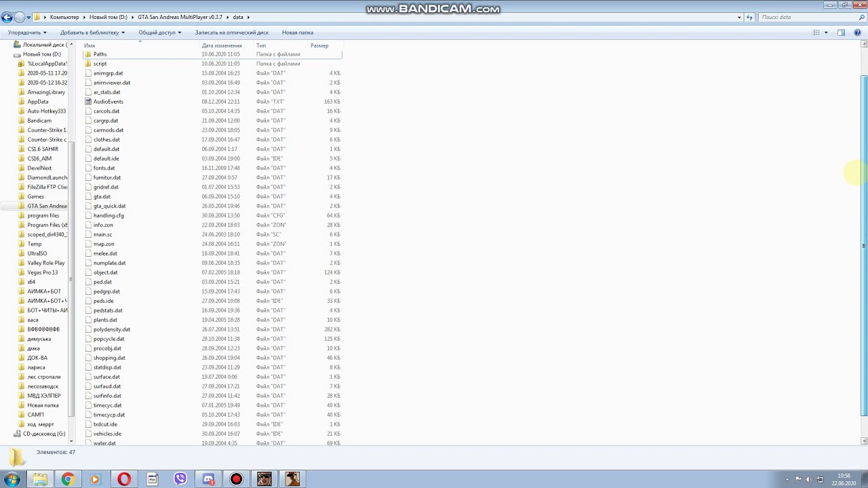Click the "Новая папка" button

(297, 33)
